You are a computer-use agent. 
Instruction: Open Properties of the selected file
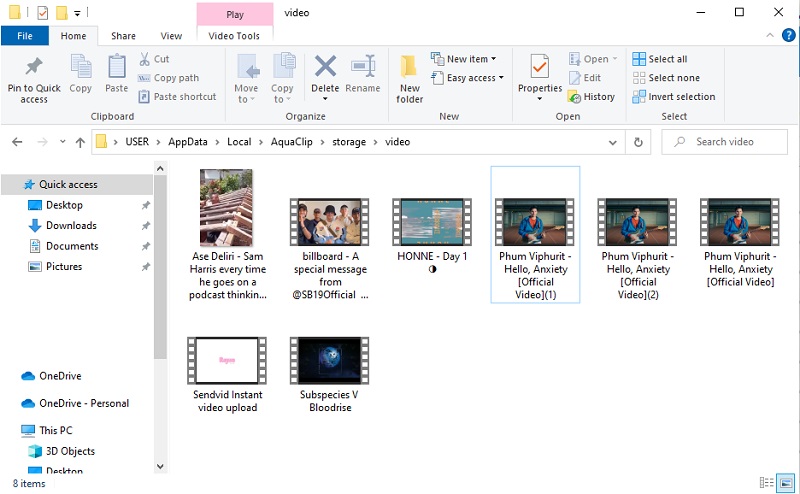(540, 76)
